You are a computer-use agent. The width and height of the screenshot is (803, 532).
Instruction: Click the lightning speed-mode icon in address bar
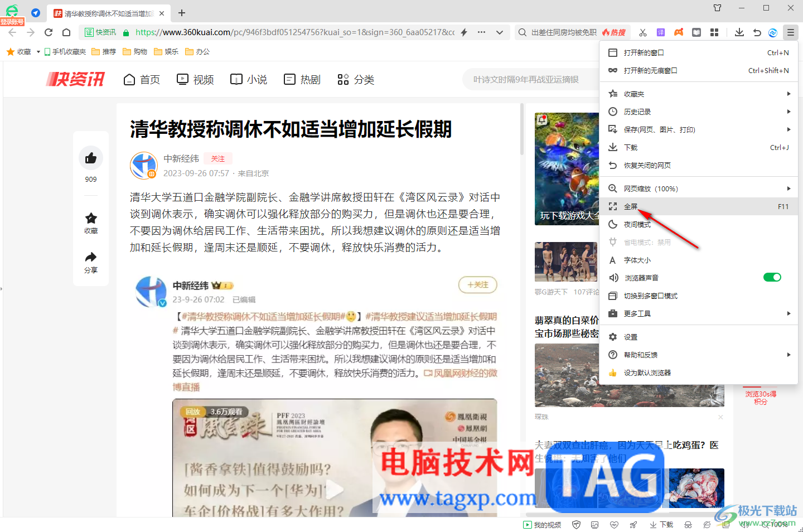[464, 32]
